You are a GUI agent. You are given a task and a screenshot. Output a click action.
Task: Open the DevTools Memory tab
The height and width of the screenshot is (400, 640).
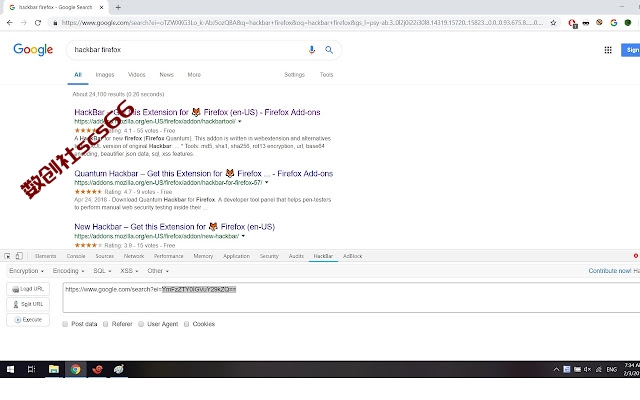click(203, 256)
